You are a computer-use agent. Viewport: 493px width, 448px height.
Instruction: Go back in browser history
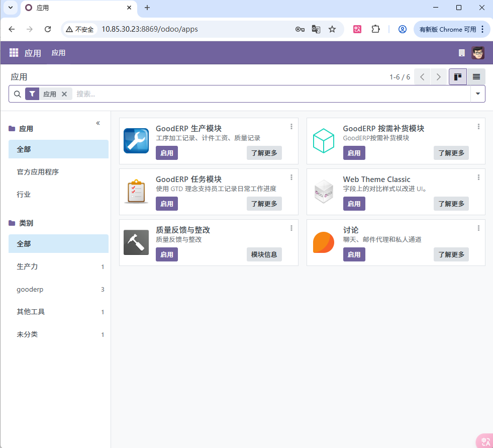tap(12, 29)
